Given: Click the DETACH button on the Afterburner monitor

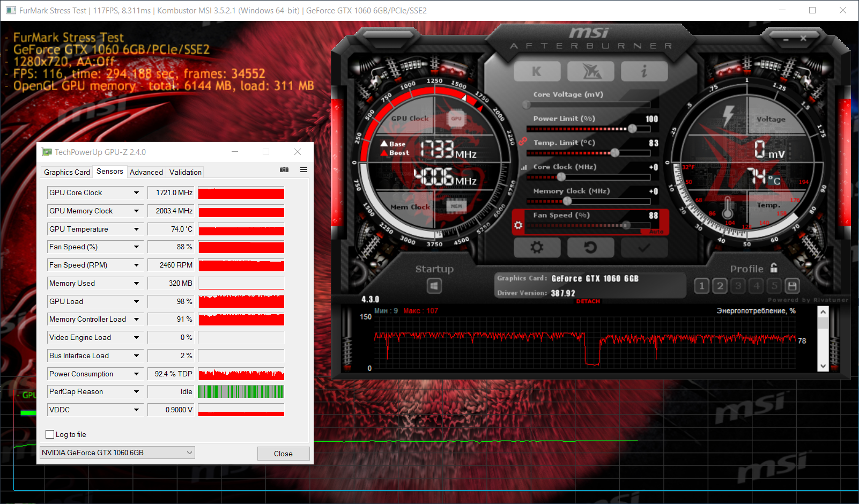Looking at the screenshot, I should point(588,301).
